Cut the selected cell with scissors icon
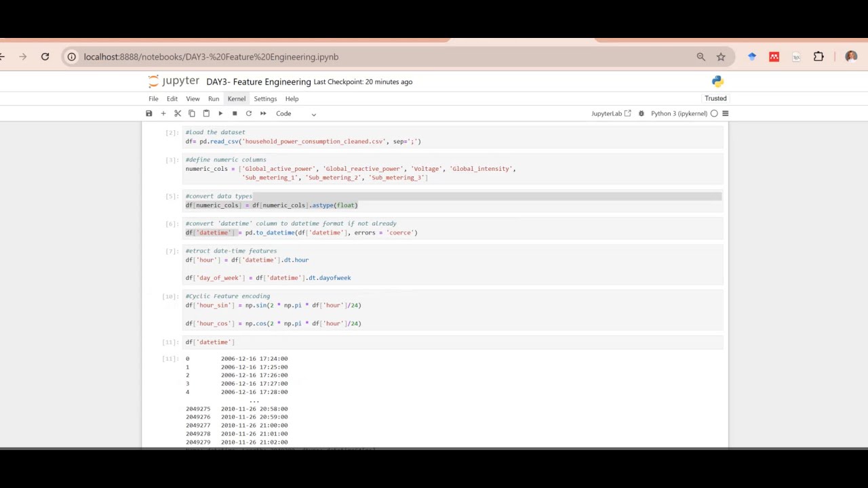Viewport: 868px width, 488px height. coord(178,114)
